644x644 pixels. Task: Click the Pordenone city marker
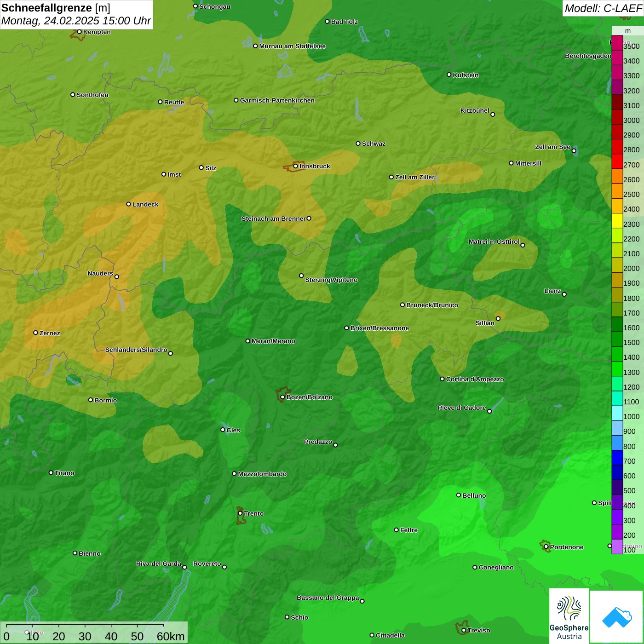pyautogui.click(x=546, y=547)
